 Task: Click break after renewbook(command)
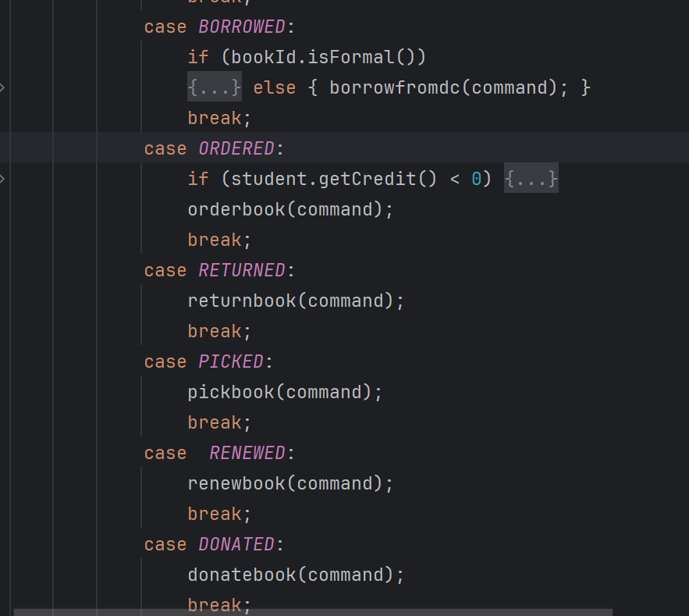pos(215,514)
